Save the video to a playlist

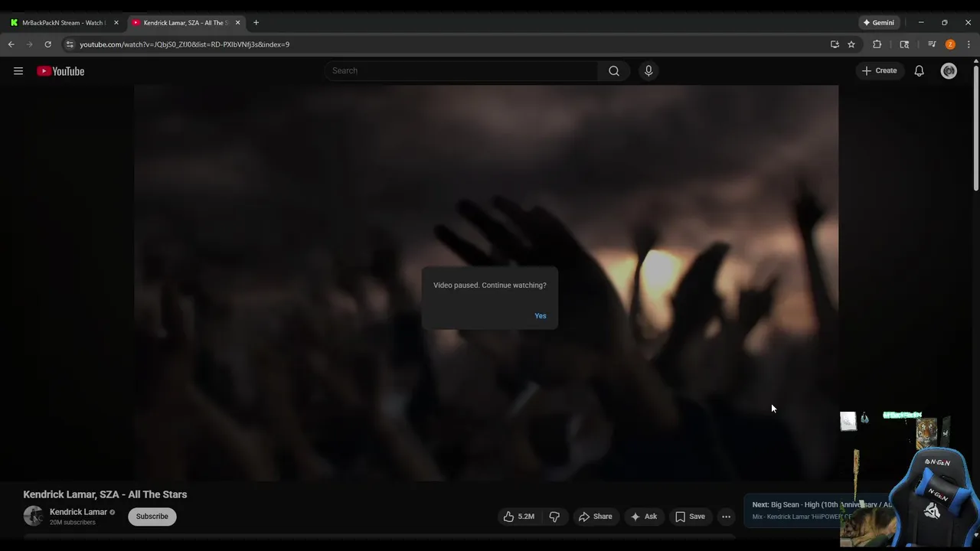click(x=690, y=517)
